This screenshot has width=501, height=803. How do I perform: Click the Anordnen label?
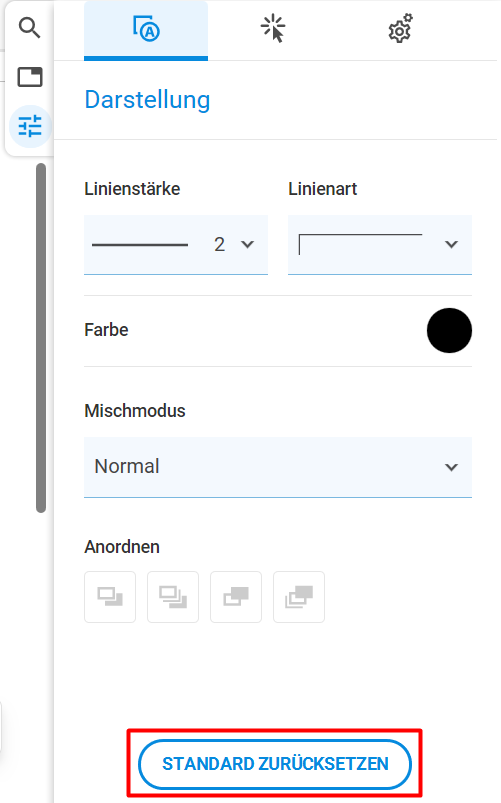122,547
